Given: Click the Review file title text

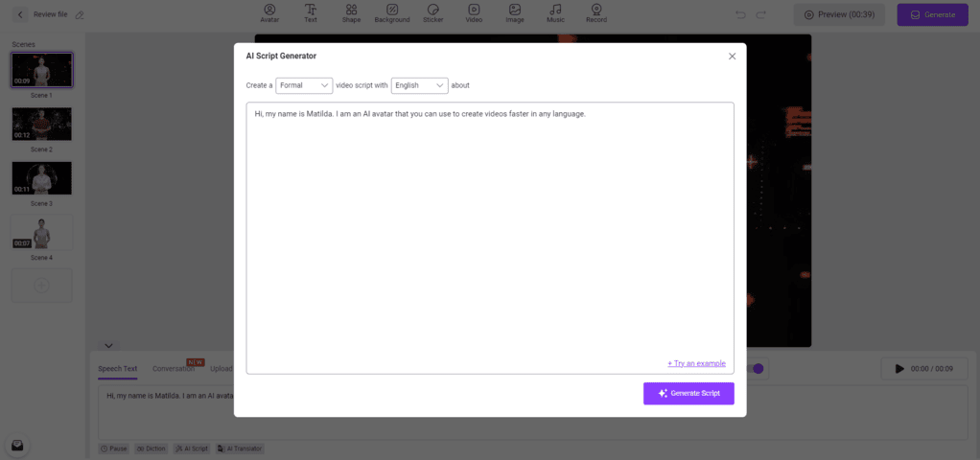Looking at the screenshot, I should pyautogui.click(x=51, y=14).
